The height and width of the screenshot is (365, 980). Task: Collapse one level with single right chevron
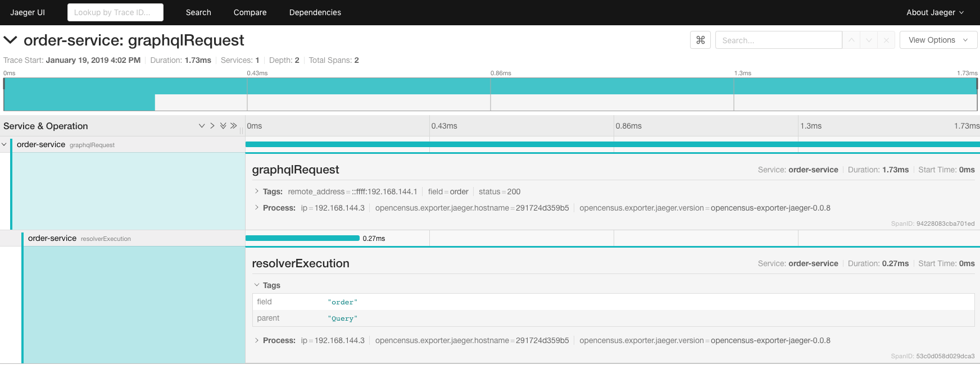tap(212, 126)
